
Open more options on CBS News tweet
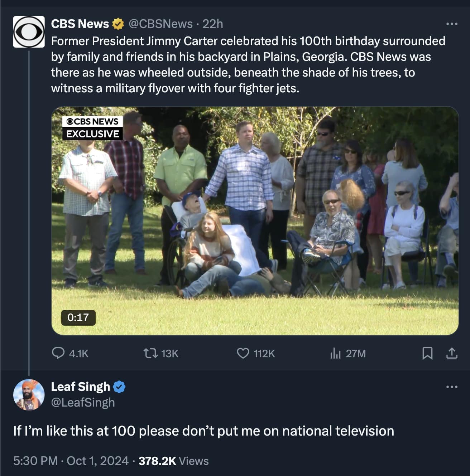452,24
